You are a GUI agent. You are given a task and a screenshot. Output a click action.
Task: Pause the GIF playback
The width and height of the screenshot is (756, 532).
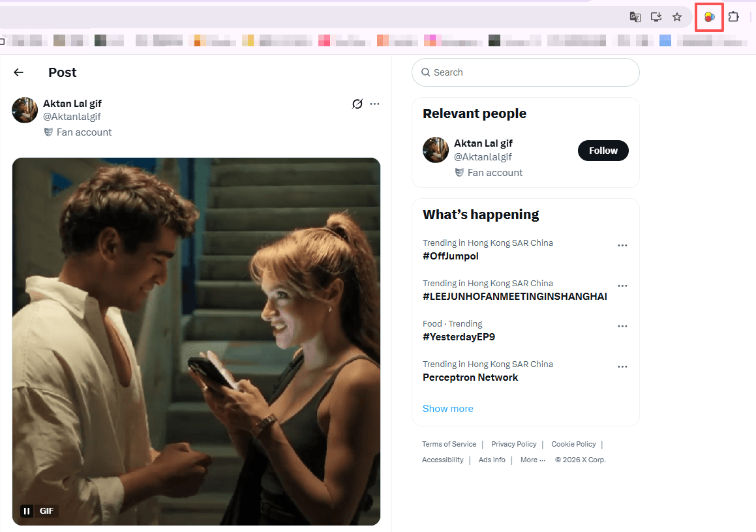pos(27,511)
